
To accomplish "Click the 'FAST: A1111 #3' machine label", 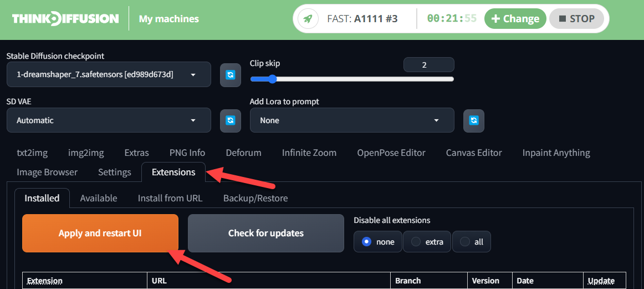I will tap(362, 18).
